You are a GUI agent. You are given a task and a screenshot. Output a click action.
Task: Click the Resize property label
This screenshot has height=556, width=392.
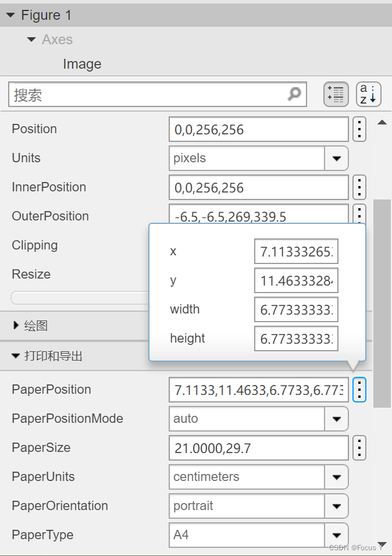(31, 274)
